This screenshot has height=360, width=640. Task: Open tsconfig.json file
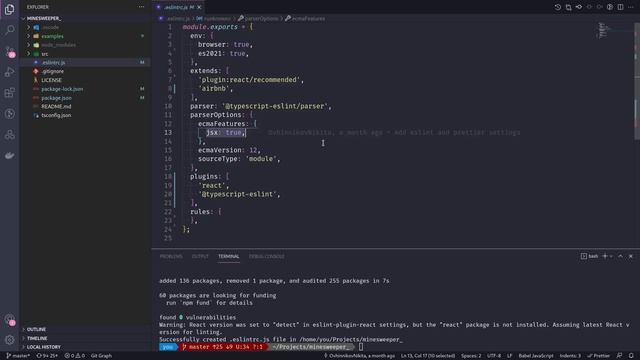pos(56,116)
